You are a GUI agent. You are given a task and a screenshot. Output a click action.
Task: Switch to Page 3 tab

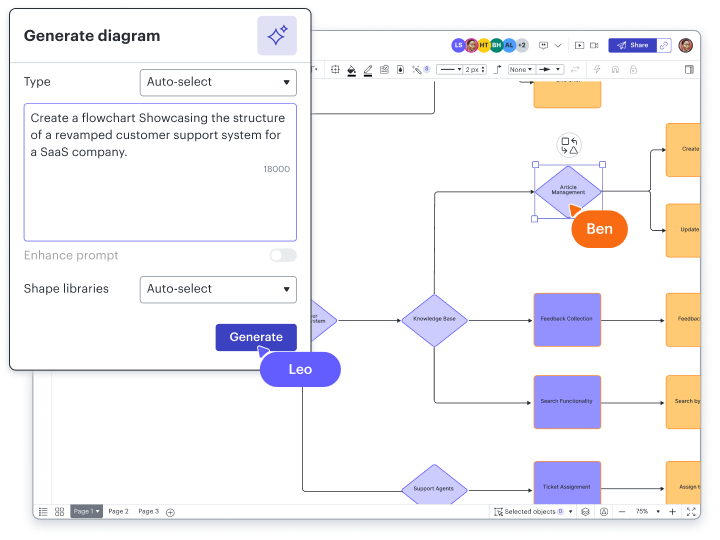[148, 511]
